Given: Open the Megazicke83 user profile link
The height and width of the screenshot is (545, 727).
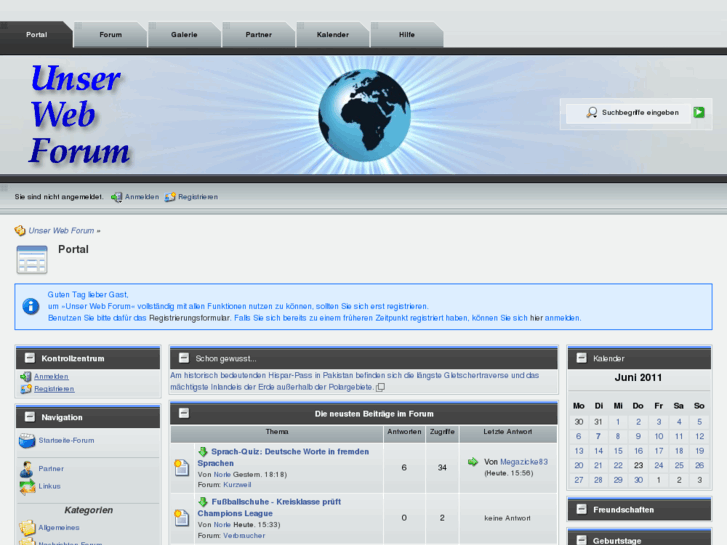Looking at the screenshot, I should [524, 462].
